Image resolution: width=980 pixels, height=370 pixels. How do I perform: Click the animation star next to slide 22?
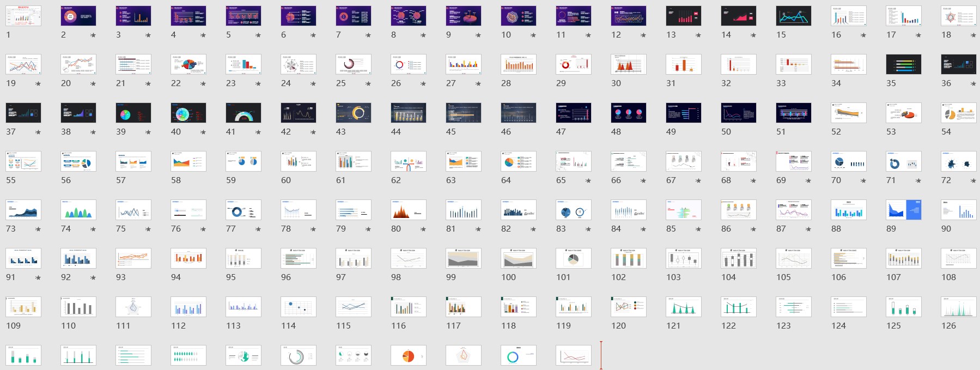(203, 84)
